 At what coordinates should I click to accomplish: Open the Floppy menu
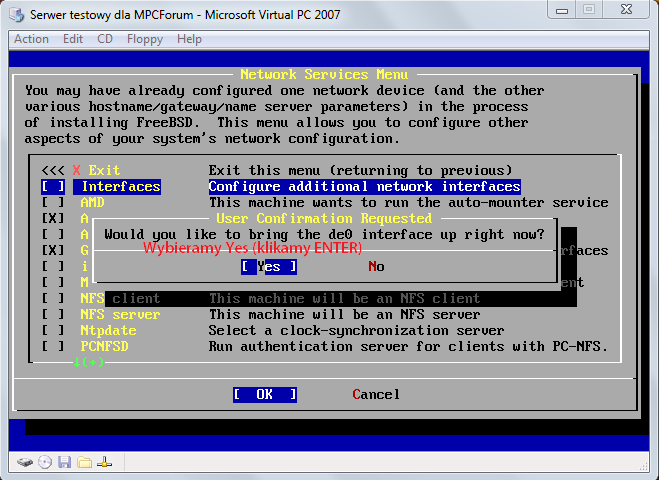(x=145, y=39)
